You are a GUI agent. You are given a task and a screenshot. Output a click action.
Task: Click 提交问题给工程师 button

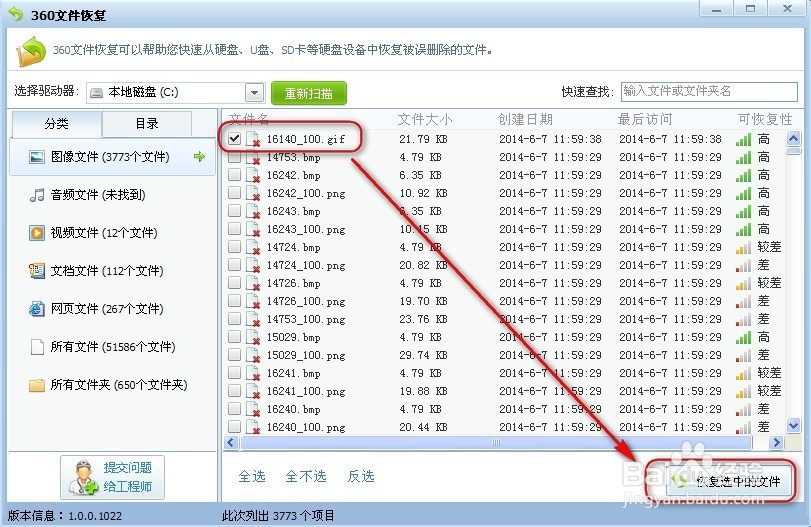tap(113, 477)
